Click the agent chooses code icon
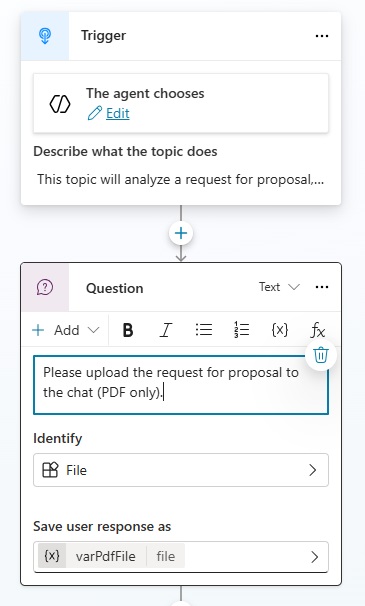This screenshot has width=365, height=606. [60, 104]
